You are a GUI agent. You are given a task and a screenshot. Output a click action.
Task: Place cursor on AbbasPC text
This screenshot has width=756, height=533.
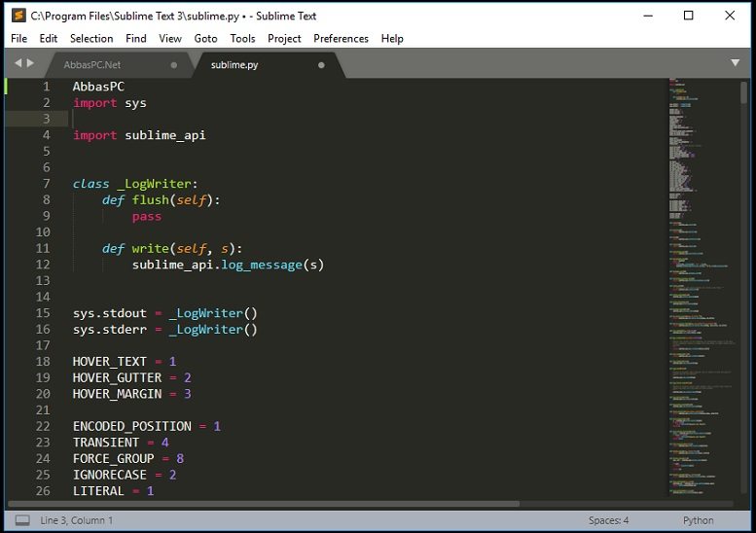(x=98, y=87)
